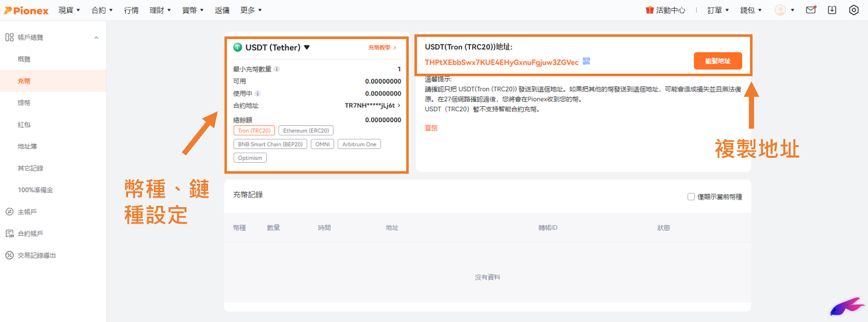Viewport: 868px width, 322px height.
Task: Open the mail messages icon
Action: [x=811, y=10]
